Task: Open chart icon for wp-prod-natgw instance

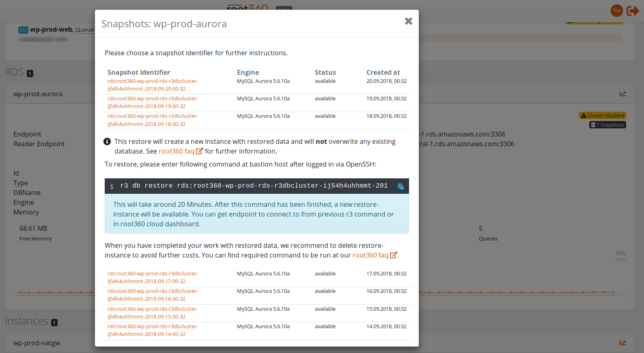Action: pyautogui.click(x=623, y=343)
